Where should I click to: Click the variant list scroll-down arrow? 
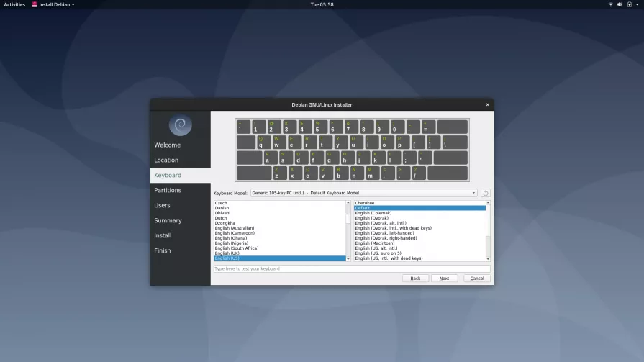click(x=488, y=259)
